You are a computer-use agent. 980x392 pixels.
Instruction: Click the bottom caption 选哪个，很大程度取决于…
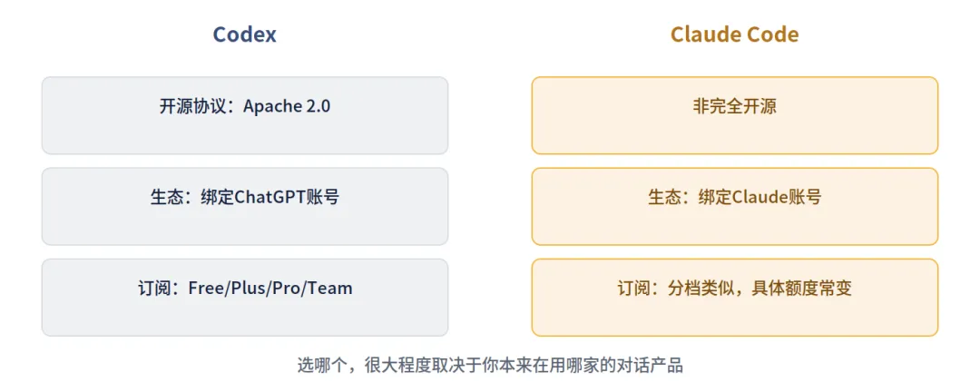pyautogui.click(x=490, y=365)
